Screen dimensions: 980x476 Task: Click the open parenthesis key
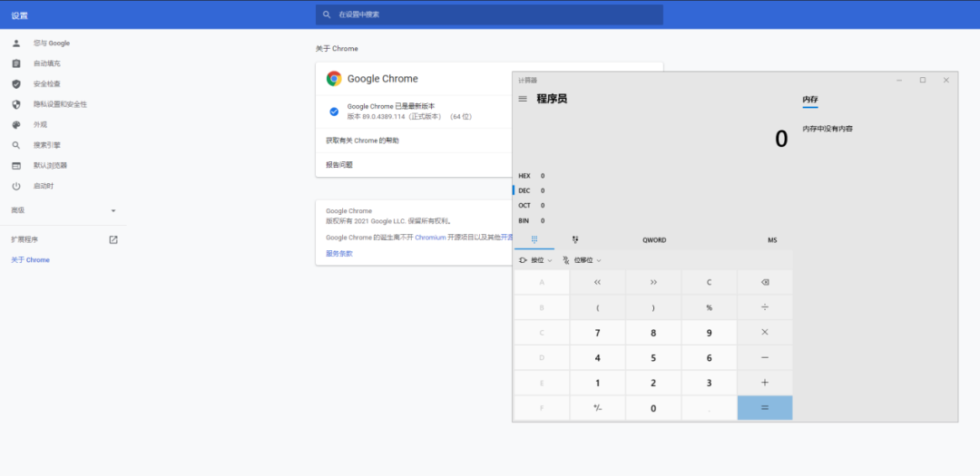[x=597, y=307]
